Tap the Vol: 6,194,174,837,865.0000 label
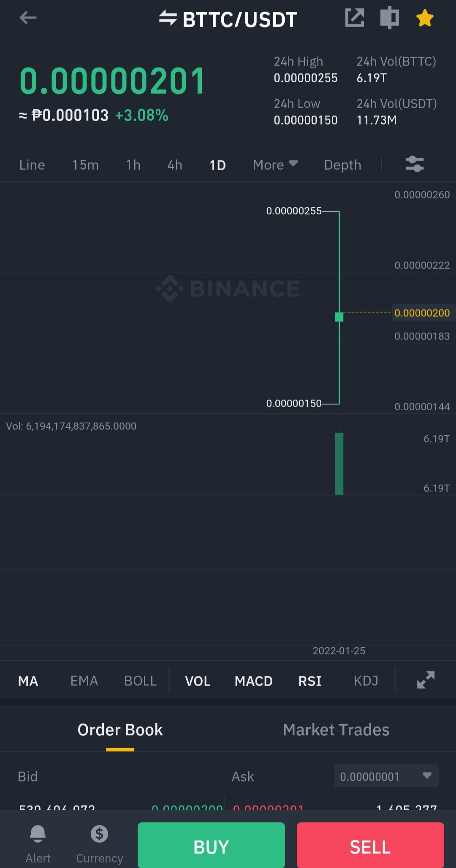The image size is (456, 868). tap(71, 426)
